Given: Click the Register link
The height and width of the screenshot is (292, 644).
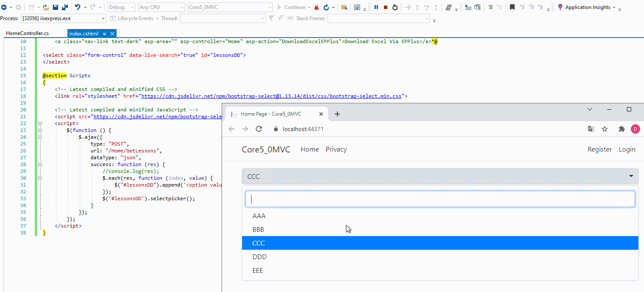Looking at the screenshot, I should 600,149.
